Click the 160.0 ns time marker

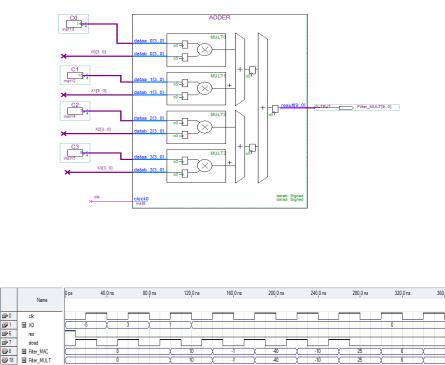pyautogui.click(x=234, y=293)
